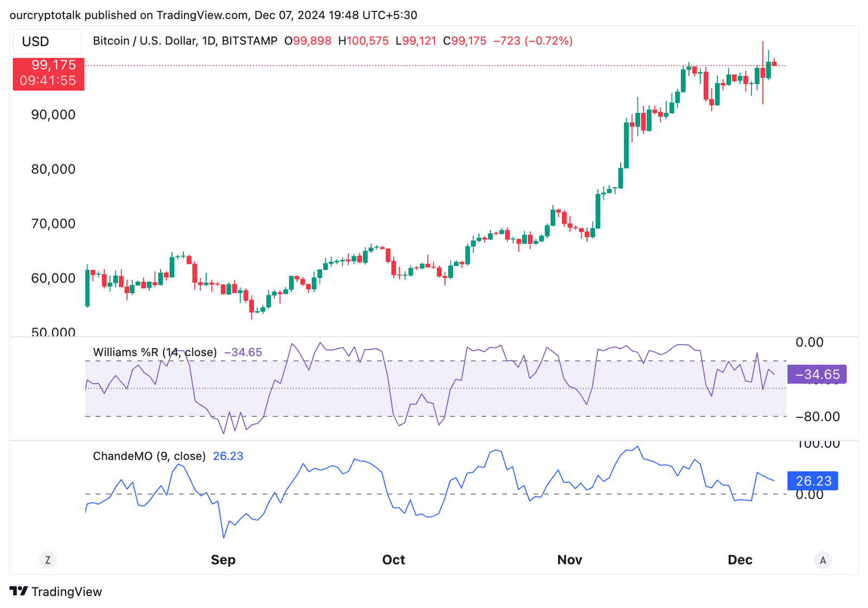The height and width of the screenshot is (608, 868).
Task: Click the Oct label on time axis
Action: pos(393,560)
